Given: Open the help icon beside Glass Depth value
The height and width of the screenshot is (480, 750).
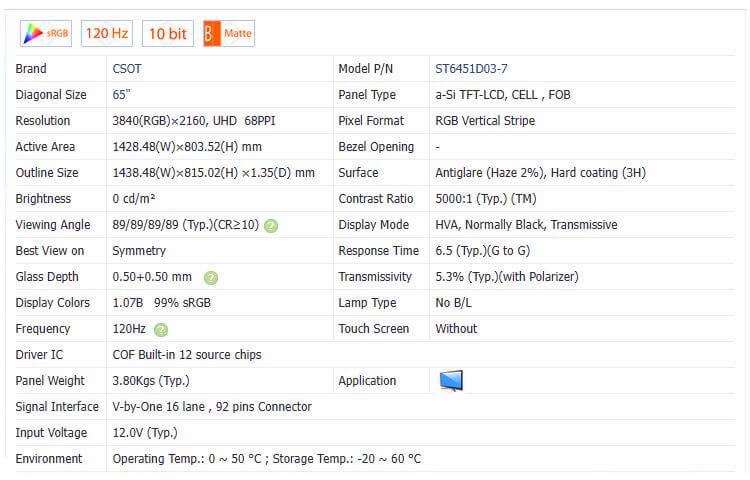Looking at the screenshot, I should [211, 277].
